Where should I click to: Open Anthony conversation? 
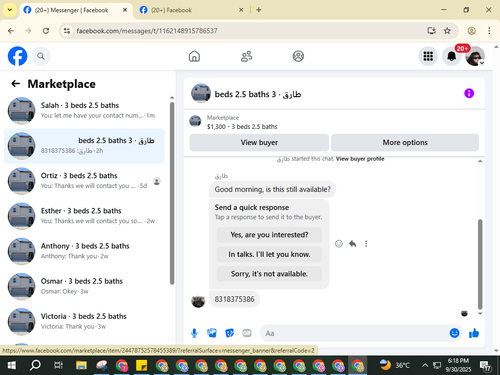84,251
